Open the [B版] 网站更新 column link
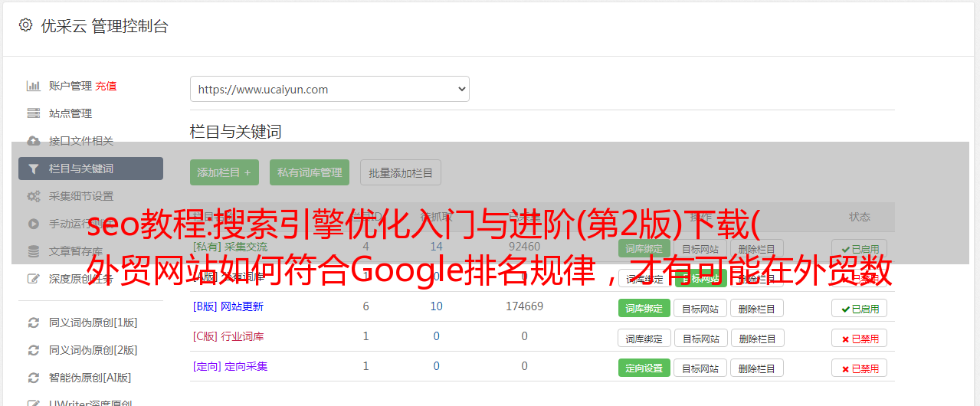 pyautogui.click(x=228, y=306)
